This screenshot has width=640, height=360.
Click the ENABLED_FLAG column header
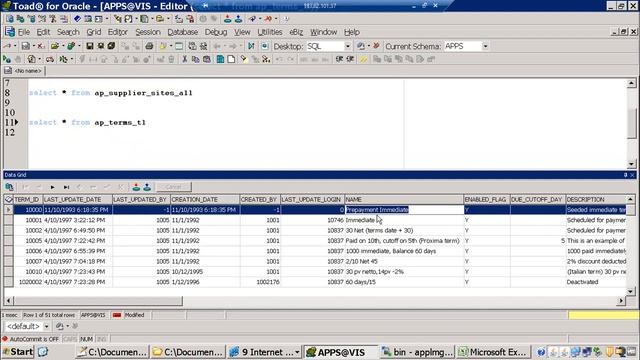[x=487, y=199]
